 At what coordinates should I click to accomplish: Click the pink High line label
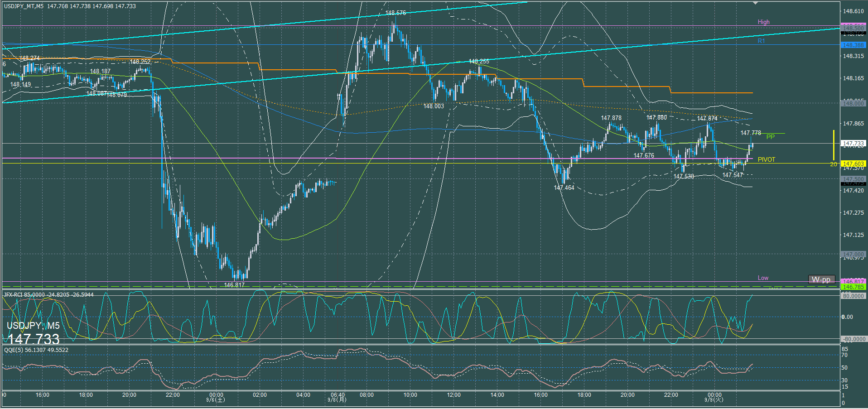coord(763,22)
